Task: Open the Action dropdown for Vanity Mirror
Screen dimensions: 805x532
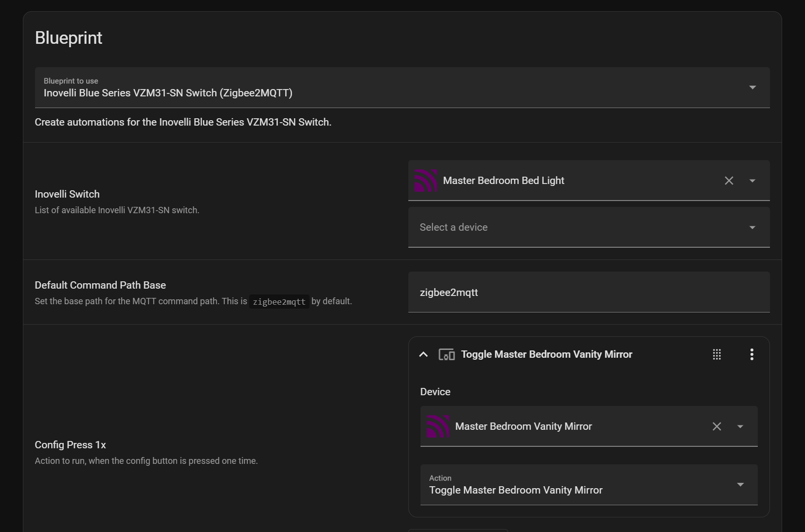Action: click(x=589, y=485)
